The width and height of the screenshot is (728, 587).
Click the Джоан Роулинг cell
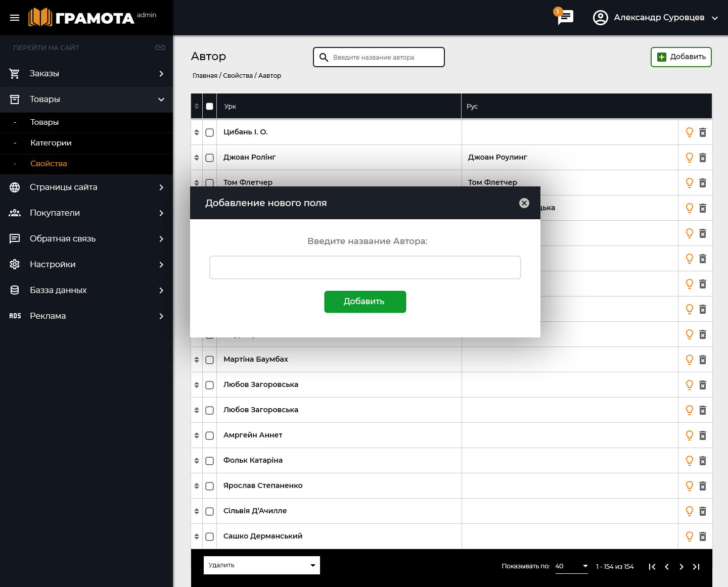[x=497, y=157]
